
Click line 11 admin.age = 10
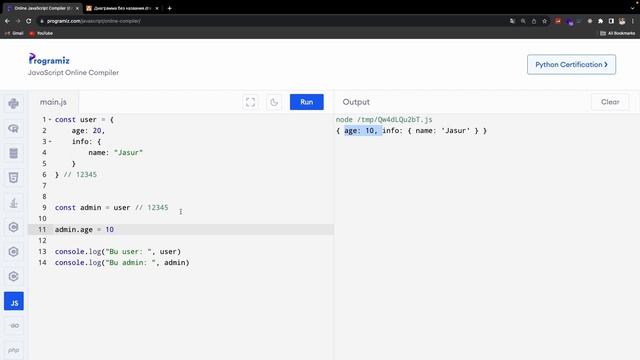(x=84, y=229)
